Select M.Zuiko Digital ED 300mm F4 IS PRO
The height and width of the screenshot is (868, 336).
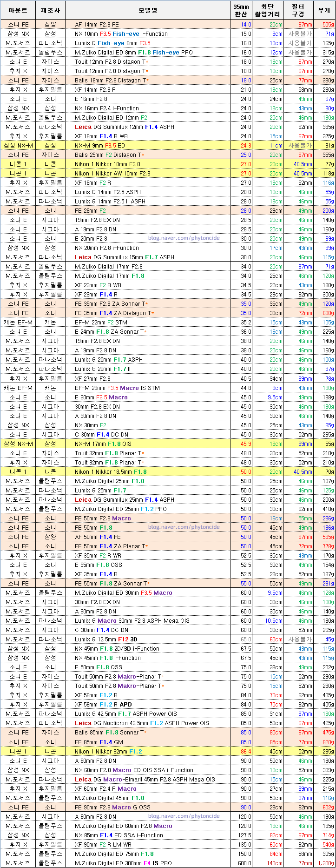(123, 863)
